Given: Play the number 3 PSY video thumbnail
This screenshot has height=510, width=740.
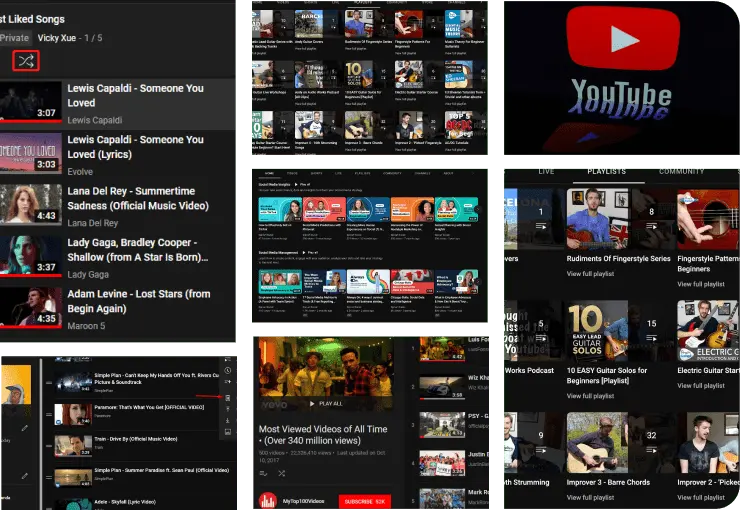Looking at the screenshot, I should [442, 425].
